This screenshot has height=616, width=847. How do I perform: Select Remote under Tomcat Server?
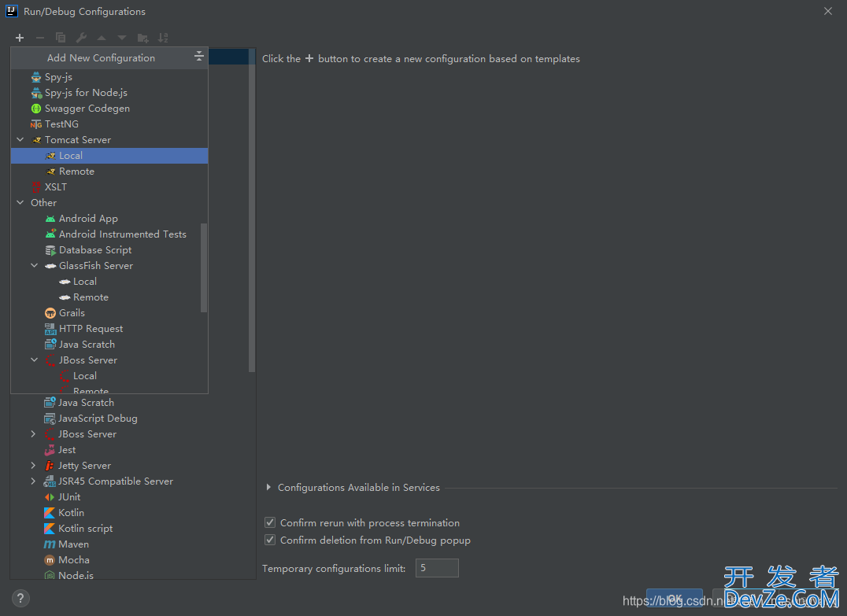click(x=109, y=172)
